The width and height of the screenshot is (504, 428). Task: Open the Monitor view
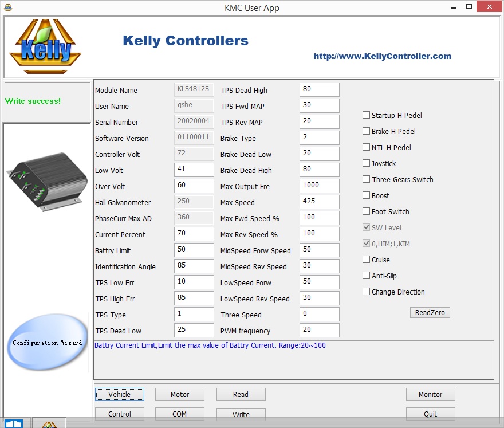pyautogui.click(x=430, y=395)
